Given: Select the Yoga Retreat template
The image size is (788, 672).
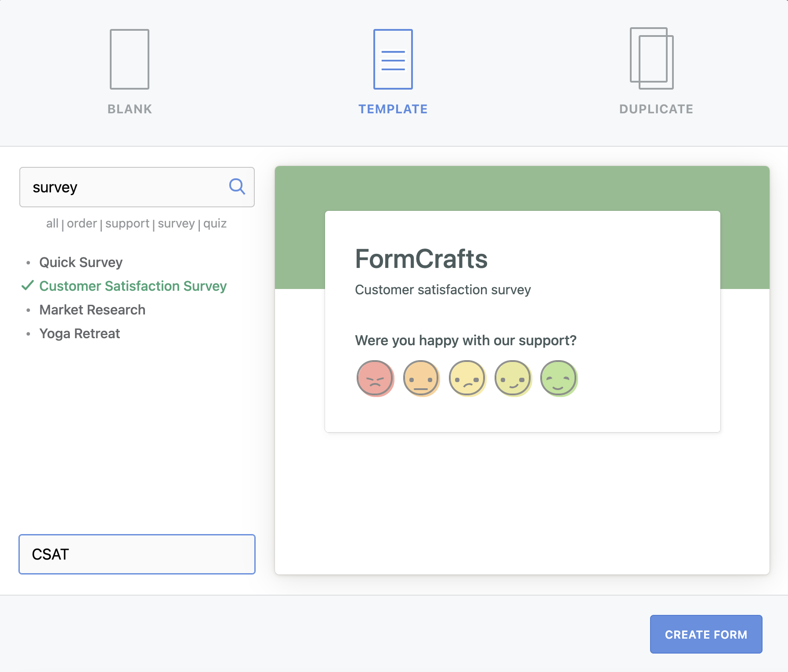Looking at the screenshot, I should [80, 333].
